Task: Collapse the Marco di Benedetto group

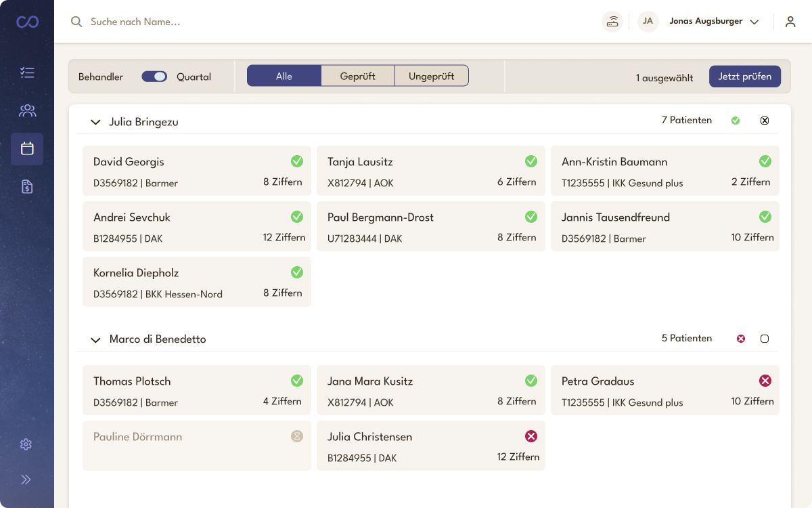Action: 95,339
